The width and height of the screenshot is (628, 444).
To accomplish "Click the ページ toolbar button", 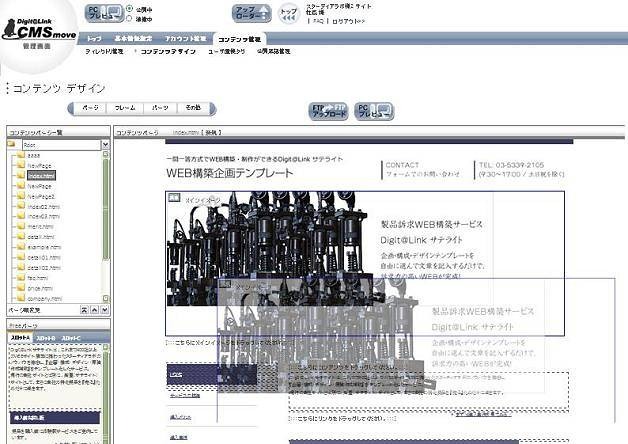I will 91,108.
